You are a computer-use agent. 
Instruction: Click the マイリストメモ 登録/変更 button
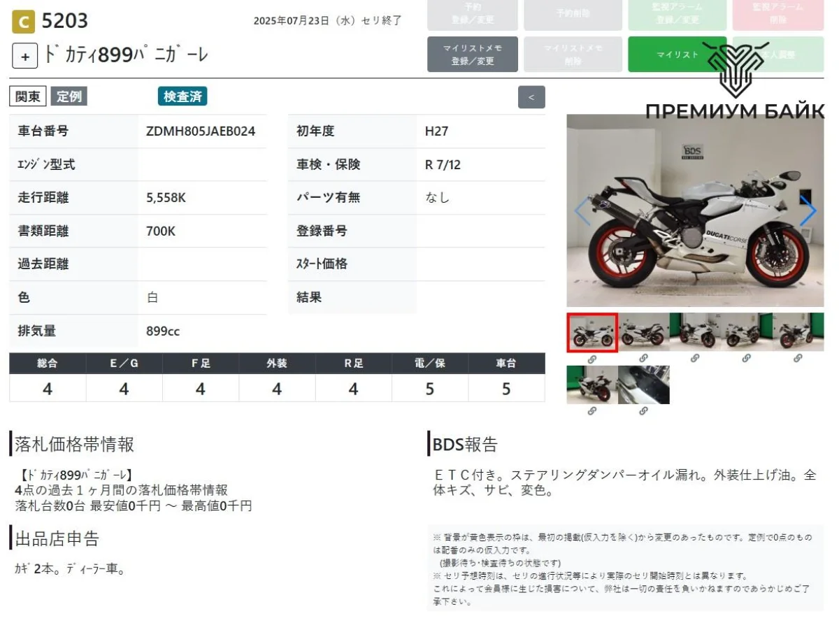tap(473, 55)
